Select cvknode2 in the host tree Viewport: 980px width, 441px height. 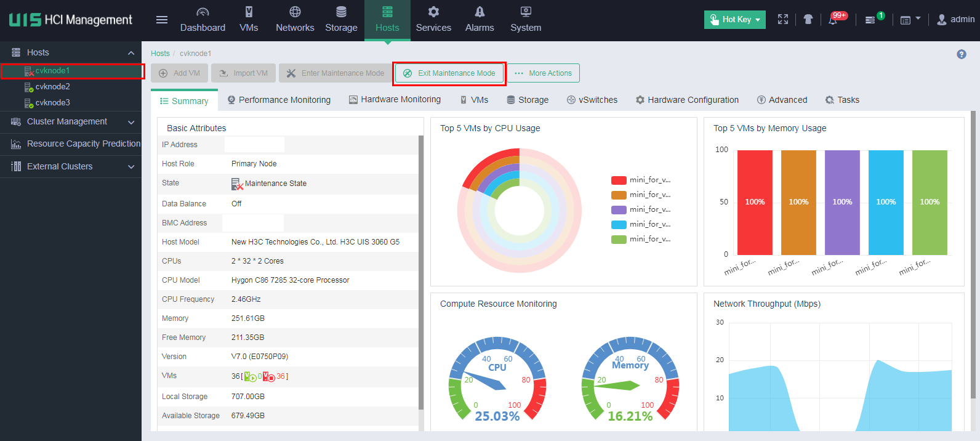52,87
